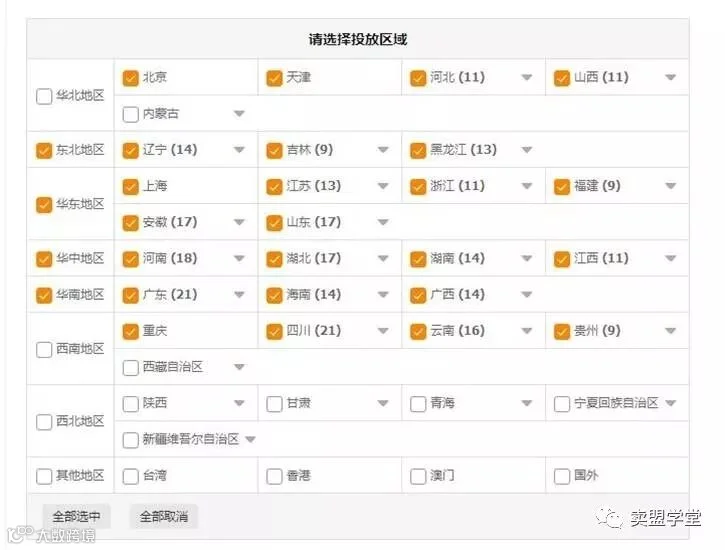Image resolution: width=725 pixels, height=550 pixels.
Task: Enable the 内蒙古 checkbox
Action: (x=130, y=114)
